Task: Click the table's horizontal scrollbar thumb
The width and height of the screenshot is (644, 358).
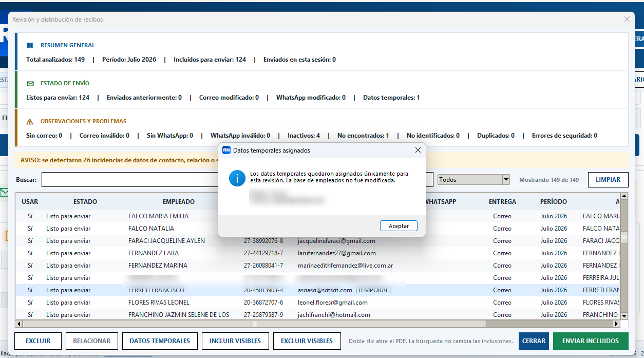Action: pyautogui.click(x=254, y=324)
